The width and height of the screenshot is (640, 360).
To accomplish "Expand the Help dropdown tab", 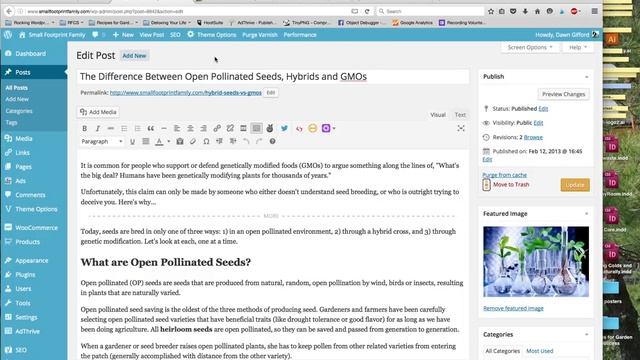I will 578,47.
